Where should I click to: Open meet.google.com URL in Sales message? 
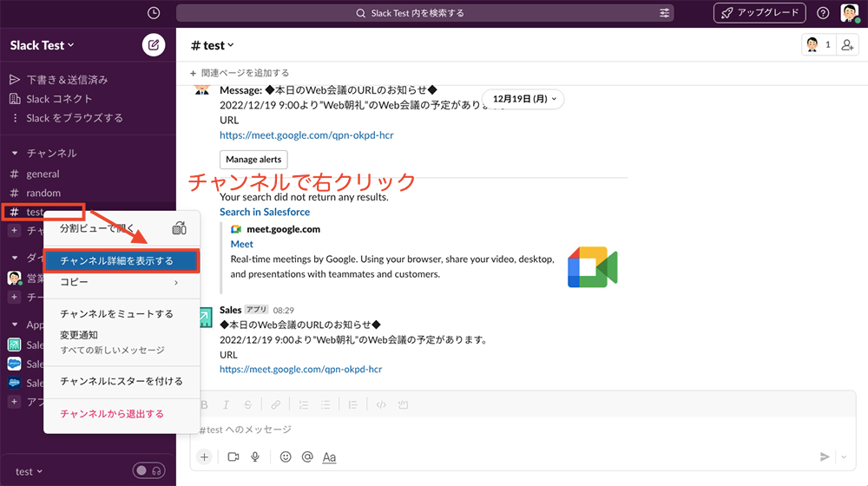[x=300, y=369]
